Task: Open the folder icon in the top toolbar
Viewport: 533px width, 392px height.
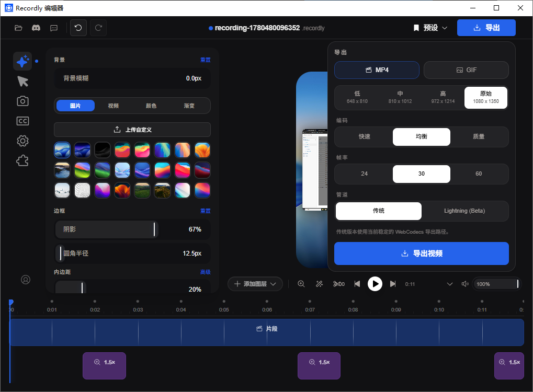Action: click(x=18, y=28)
